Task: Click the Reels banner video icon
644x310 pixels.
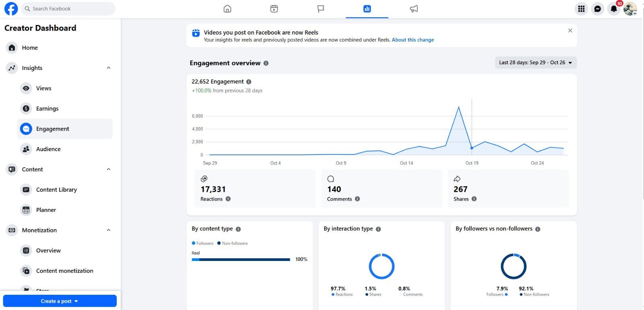Action: pos(196,33)
